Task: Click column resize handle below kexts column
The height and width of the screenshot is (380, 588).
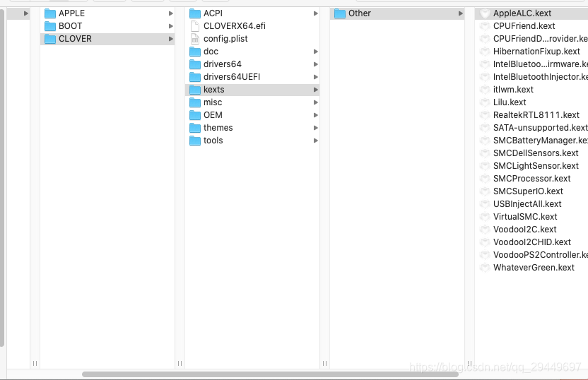Action: pos(324,364)
